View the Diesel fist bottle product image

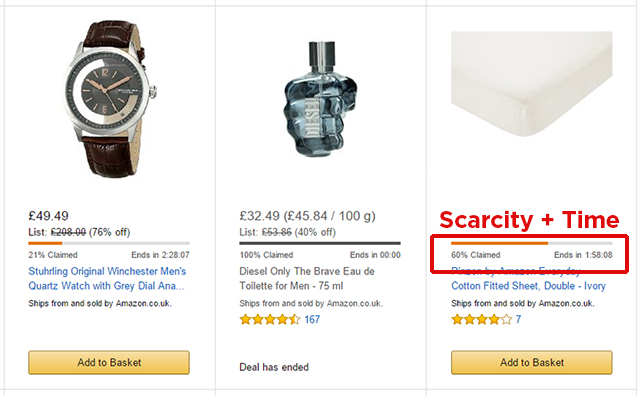click(x=320, y=99)
